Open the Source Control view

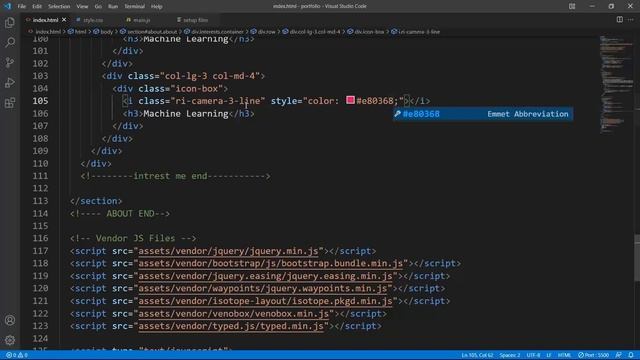10,62
